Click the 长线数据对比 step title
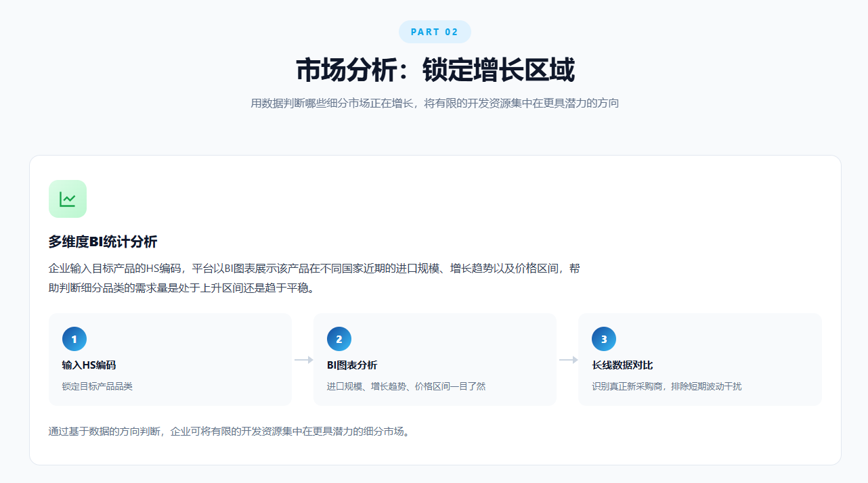 click(622, 365)
